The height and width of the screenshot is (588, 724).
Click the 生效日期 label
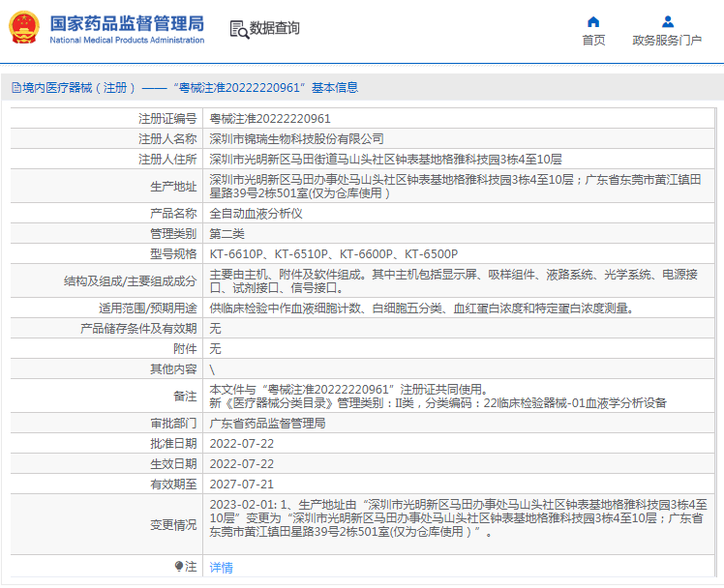(173, 464)
